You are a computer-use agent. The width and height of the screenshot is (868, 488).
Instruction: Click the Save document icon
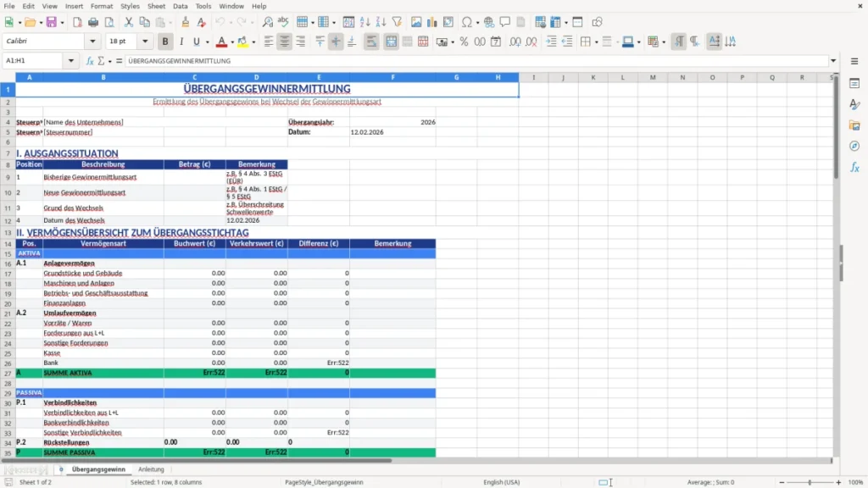[x=52, y=22]
